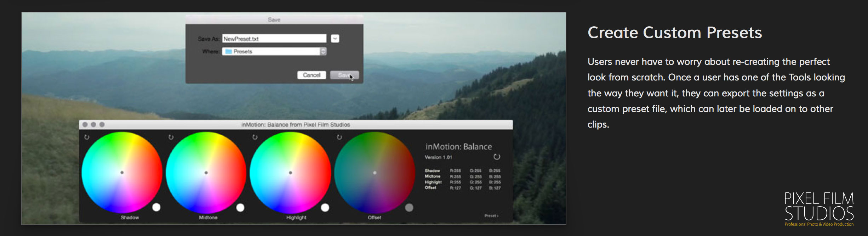Reset the Shadow color wheel
The width and height of the screenshot is (868, 236).
tap(87, 137)
